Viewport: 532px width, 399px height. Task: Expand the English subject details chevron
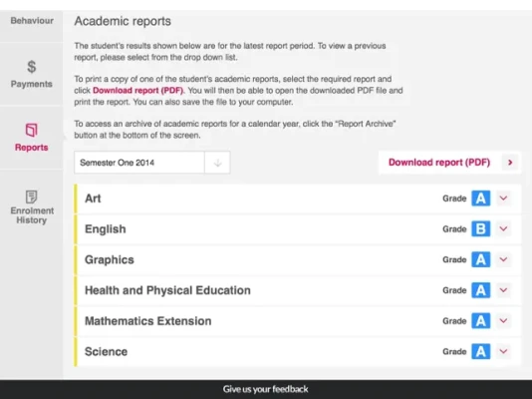pyautogui.click(x=503, y=228)
